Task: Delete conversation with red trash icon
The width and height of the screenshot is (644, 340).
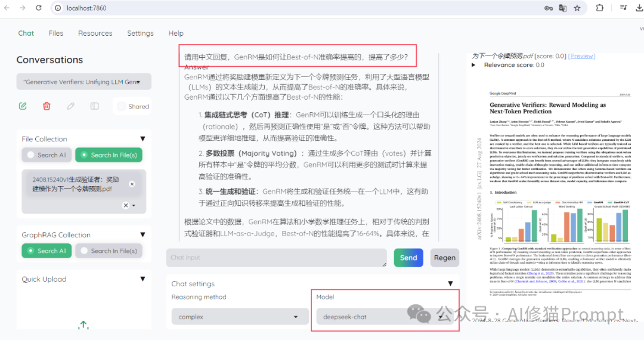Action: click(x=47, y=106)
